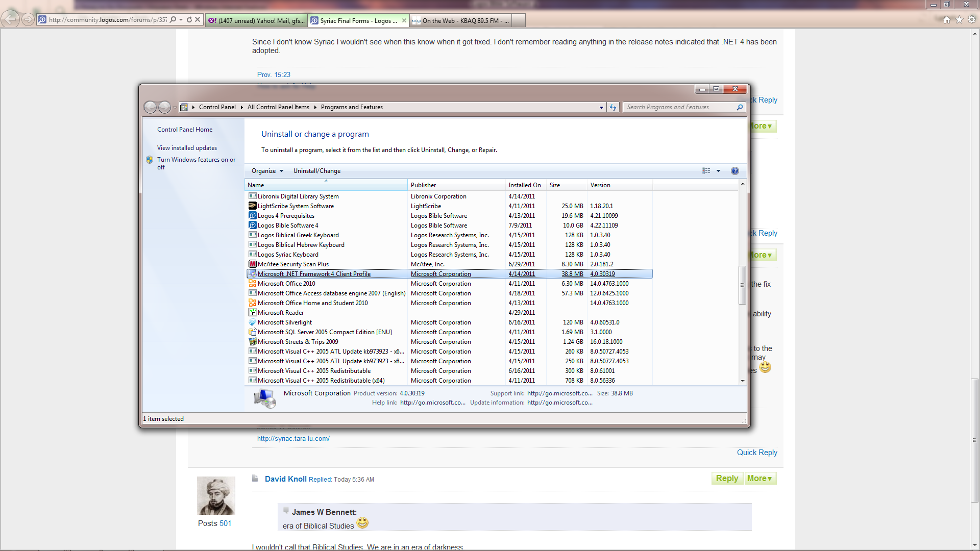The height and width of the screenshot is (551, 980).
Task: Click the Microsoft Silverlight icon
Action: 252,322
